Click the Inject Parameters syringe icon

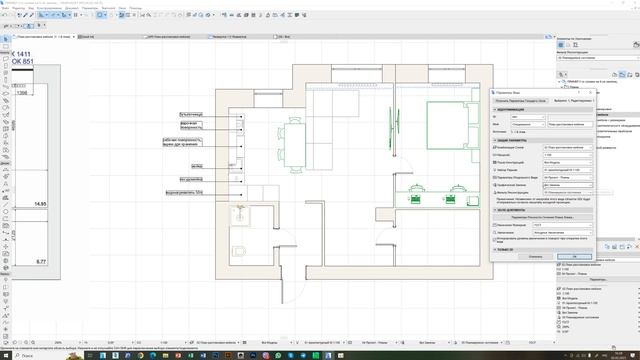coord(31,15)
